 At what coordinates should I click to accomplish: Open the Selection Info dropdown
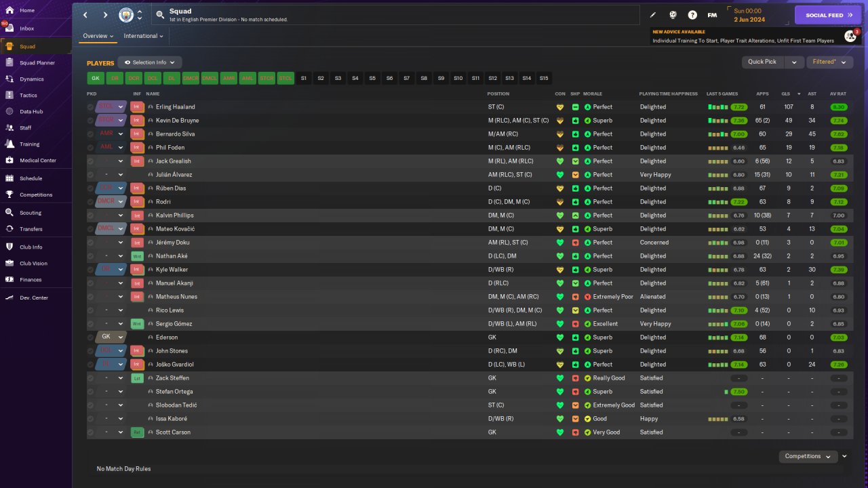click(150, 62)
